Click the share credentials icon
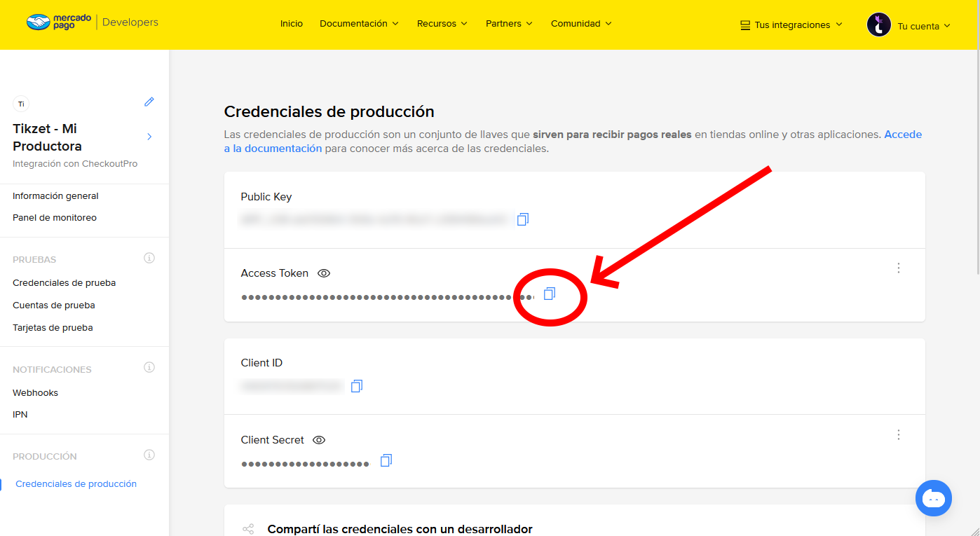The height and width of the screenshot is (536, 980). [248, 529]
